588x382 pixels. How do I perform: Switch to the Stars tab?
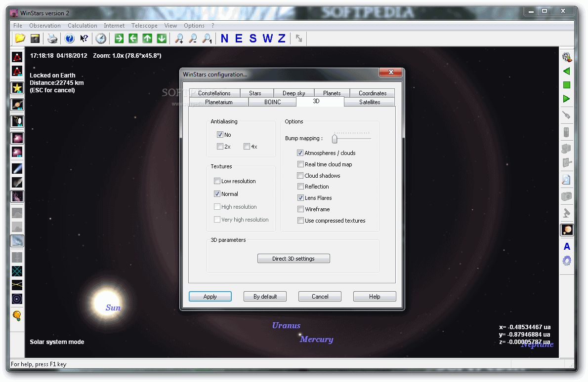255,93
